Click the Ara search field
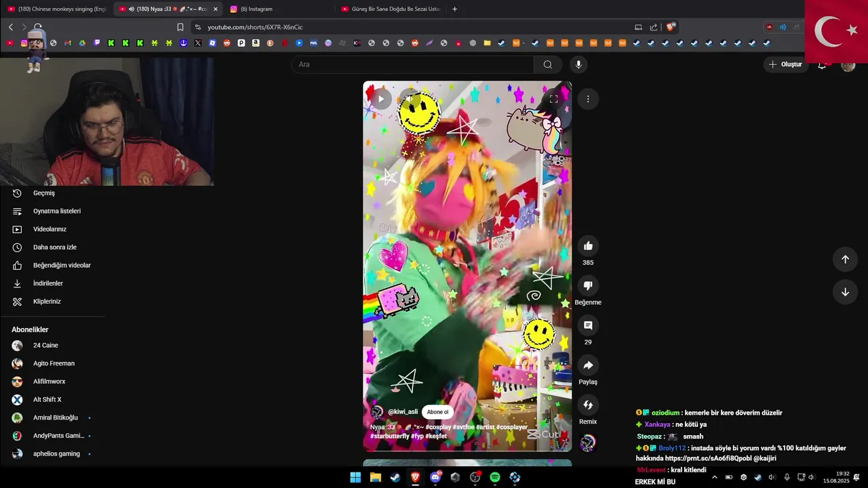The image size is (868, 488). [x=412, y=64]
